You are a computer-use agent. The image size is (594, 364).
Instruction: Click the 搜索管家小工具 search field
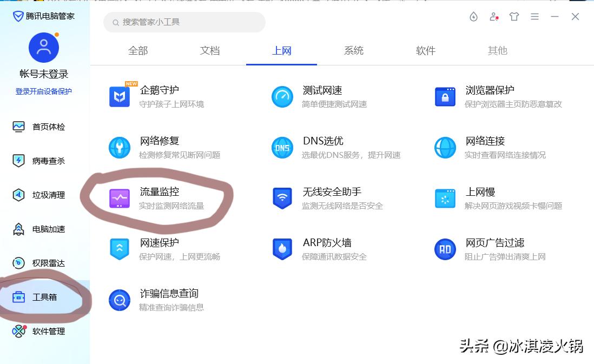coord(184,22)
